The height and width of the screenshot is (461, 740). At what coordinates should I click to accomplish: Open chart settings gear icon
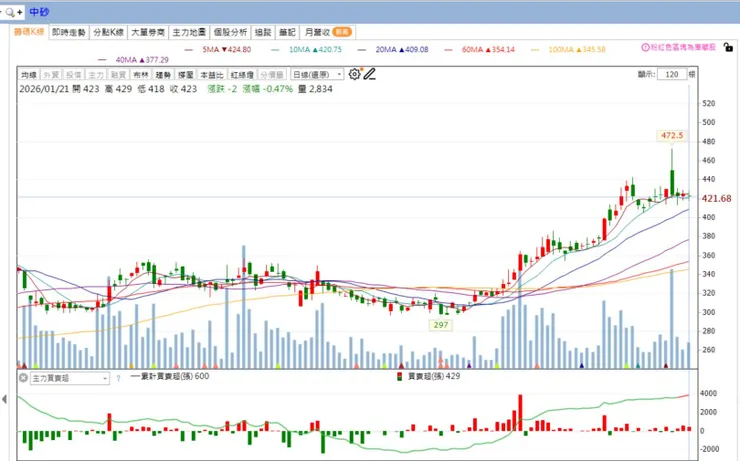click(x=354, y=74)
